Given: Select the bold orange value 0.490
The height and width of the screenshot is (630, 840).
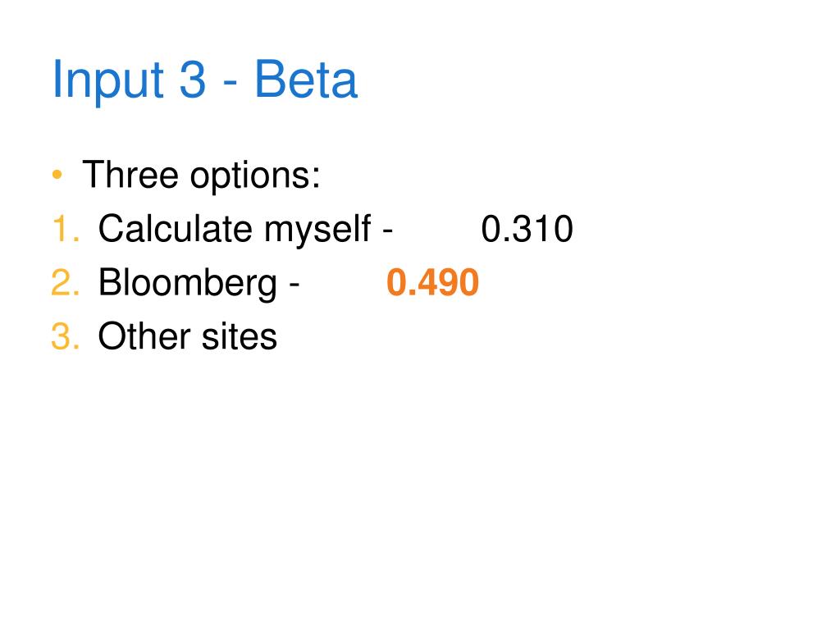Looking at the screenshot, I should (x=433, y=282).
